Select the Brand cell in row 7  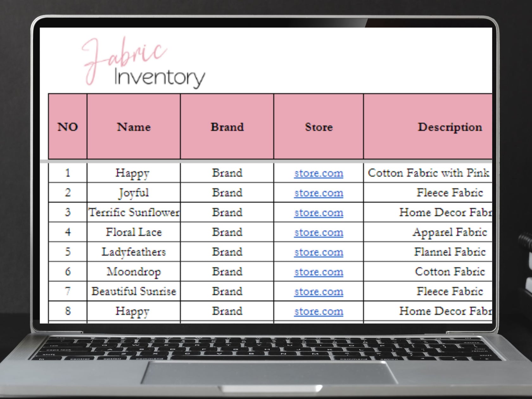(227, 291)
